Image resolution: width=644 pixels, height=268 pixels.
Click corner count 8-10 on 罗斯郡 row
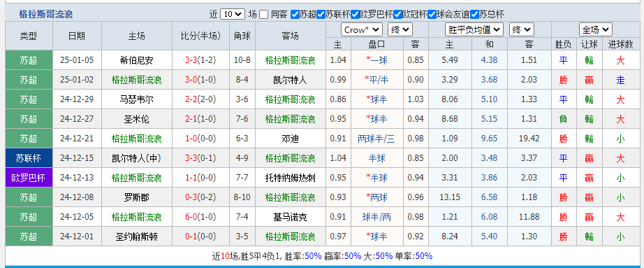click(x=242, y=197)
